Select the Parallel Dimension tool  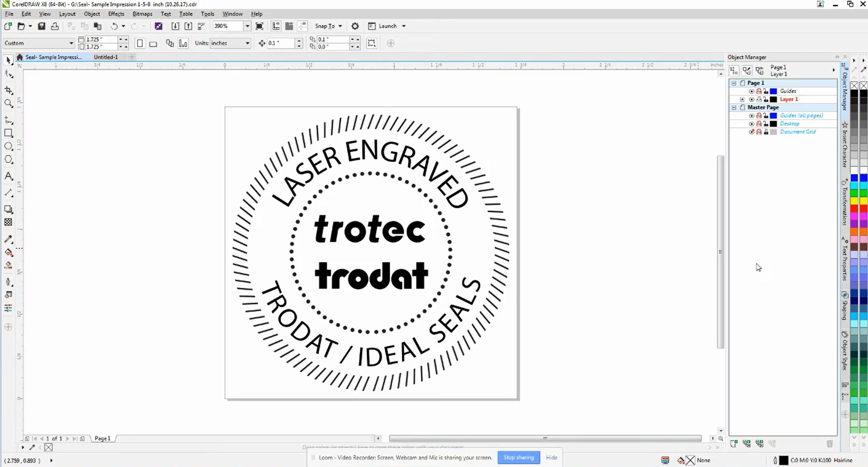click(x=8, y=192)
